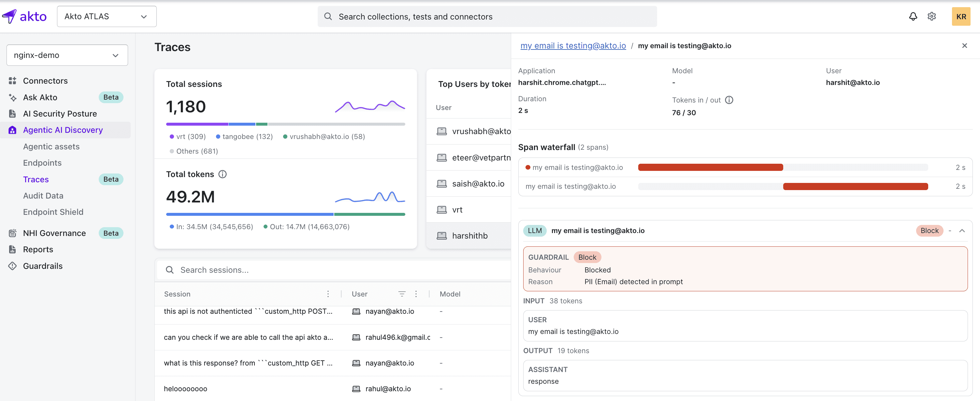
Task: Click the Total tokens in/out bar
Action: pos(285,214)
